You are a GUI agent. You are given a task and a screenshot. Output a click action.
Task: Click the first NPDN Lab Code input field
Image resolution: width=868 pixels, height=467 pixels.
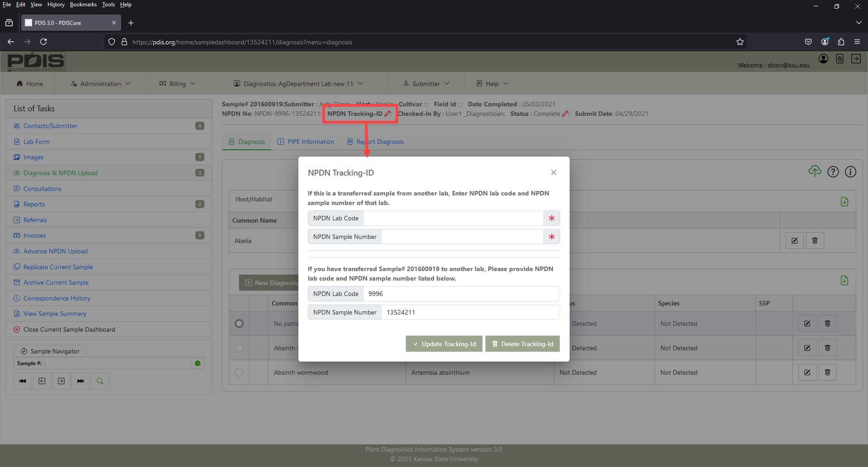[x=453, y=218]
